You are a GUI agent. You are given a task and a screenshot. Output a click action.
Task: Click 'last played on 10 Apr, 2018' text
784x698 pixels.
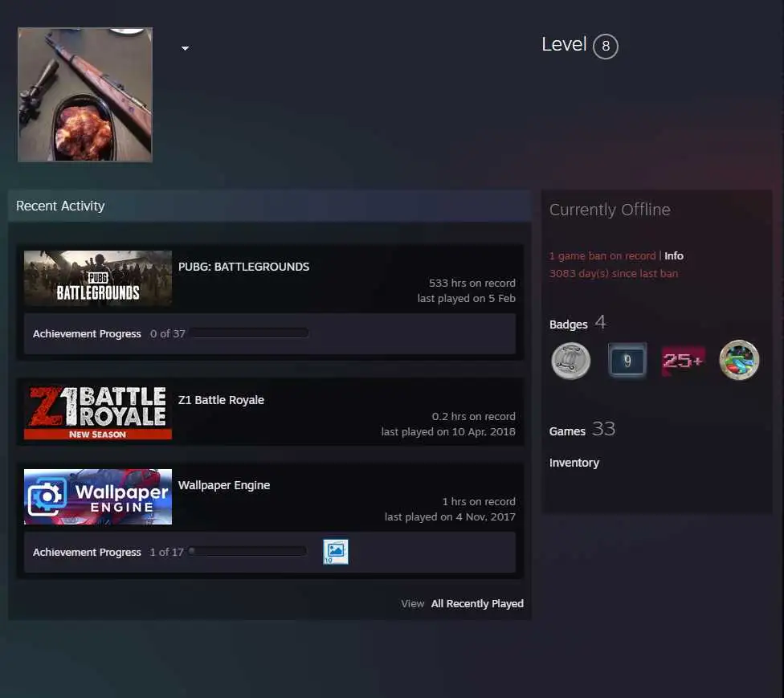(x=448, y=432)
